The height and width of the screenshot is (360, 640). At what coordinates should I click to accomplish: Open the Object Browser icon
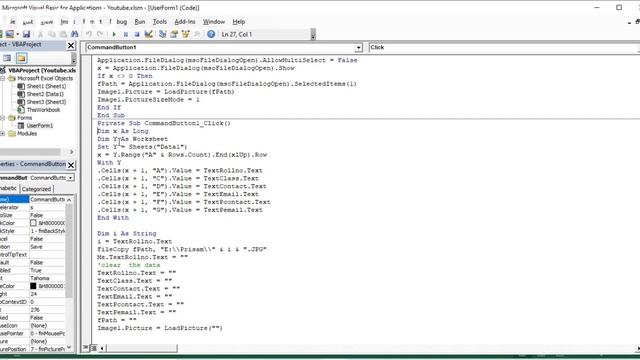coord(185,34)
